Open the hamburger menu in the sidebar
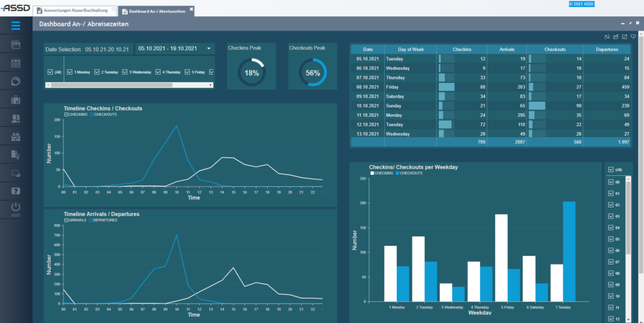The height and width of the screenshot is (323, 644). pos(16,25)
